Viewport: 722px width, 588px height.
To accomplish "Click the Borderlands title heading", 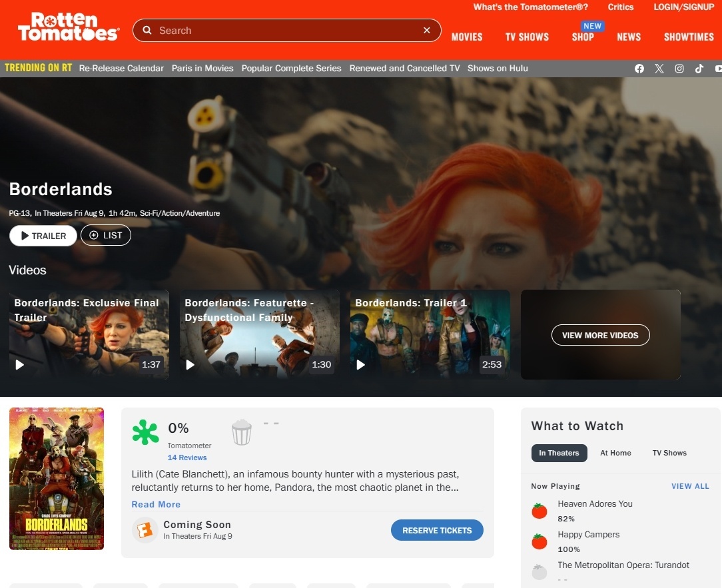I will (61, 189).
